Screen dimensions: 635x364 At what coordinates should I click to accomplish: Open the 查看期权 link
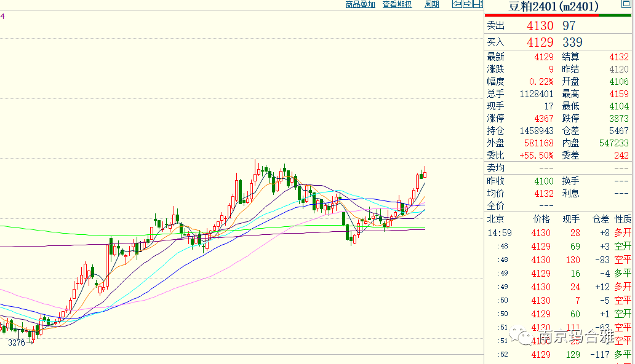pos(397,4)
